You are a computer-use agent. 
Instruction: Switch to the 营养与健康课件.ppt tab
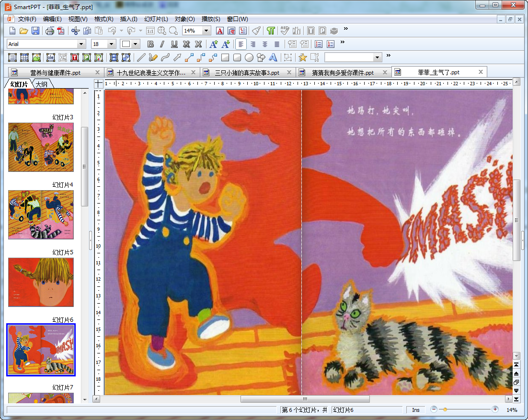pos(56,73)
